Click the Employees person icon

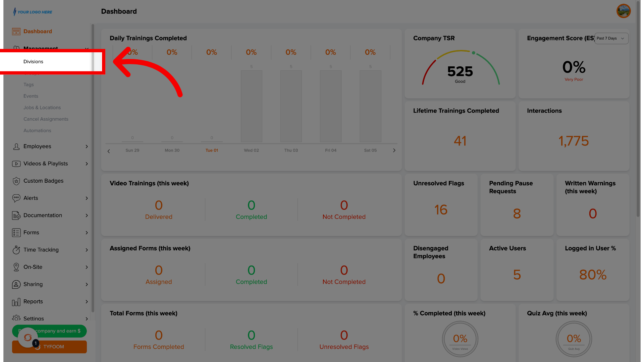tap(16, 146)
